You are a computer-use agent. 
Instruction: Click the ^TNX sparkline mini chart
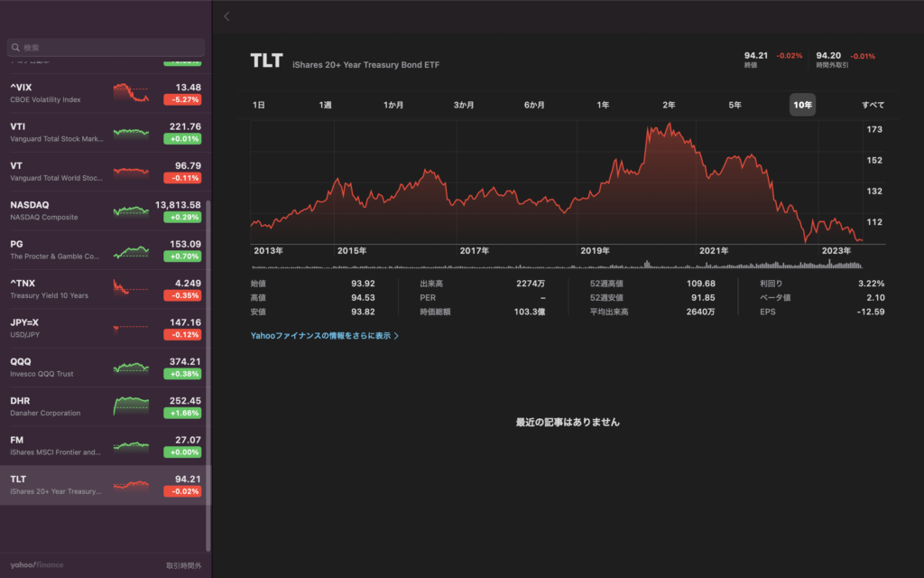pos(131,289)
